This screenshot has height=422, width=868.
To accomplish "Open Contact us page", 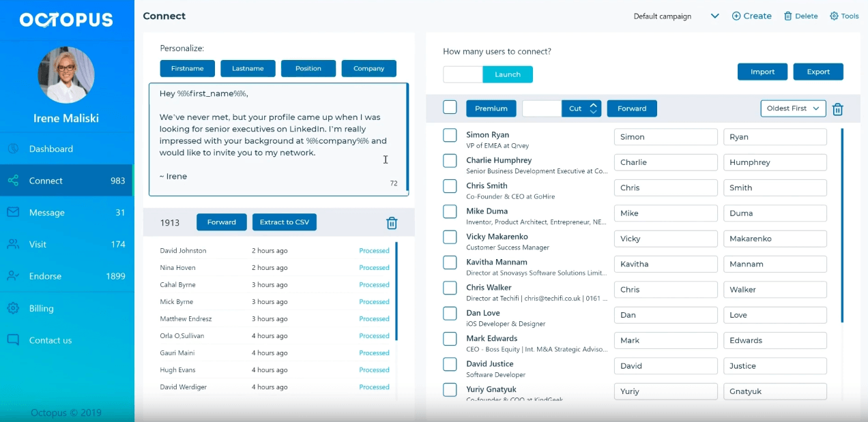I will (x=67, y=340).
